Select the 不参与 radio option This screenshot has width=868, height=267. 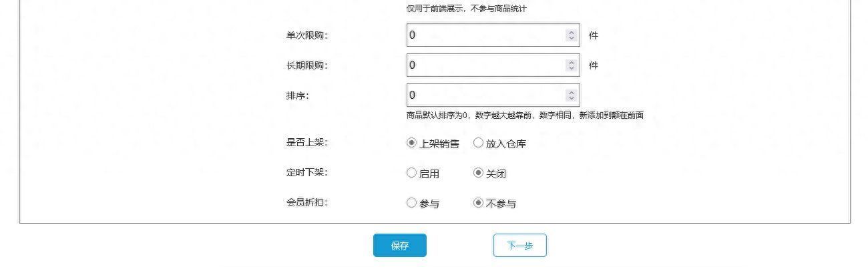478,203
